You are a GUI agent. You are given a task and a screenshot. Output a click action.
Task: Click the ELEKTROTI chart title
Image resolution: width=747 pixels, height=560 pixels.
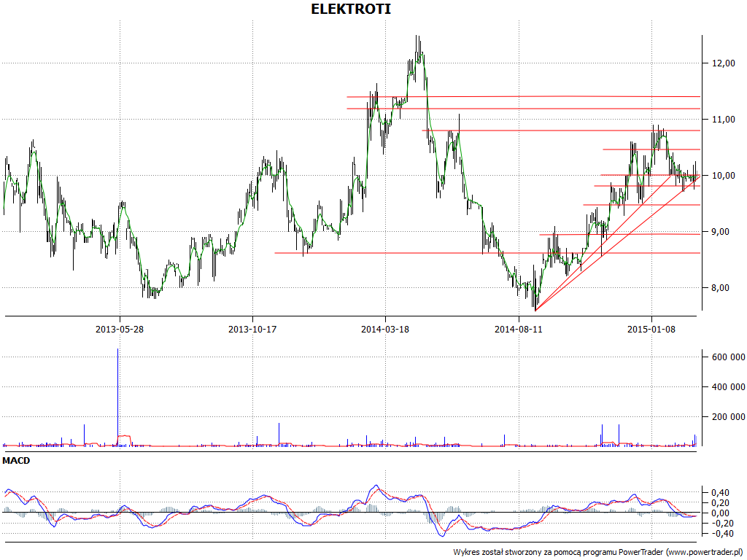point(351,9)
